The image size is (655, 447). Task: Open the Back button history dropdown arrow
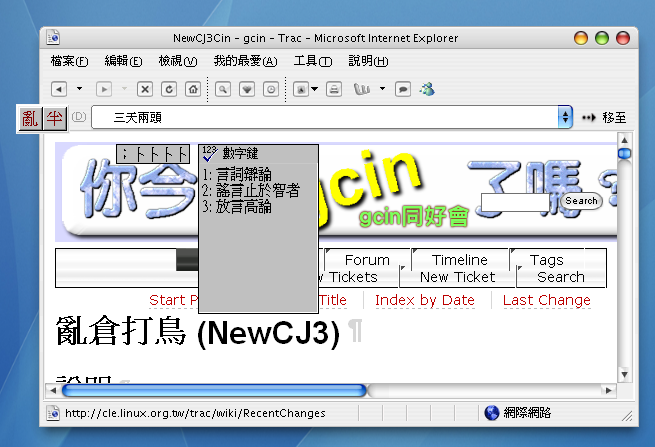click(x=80, y=89)
